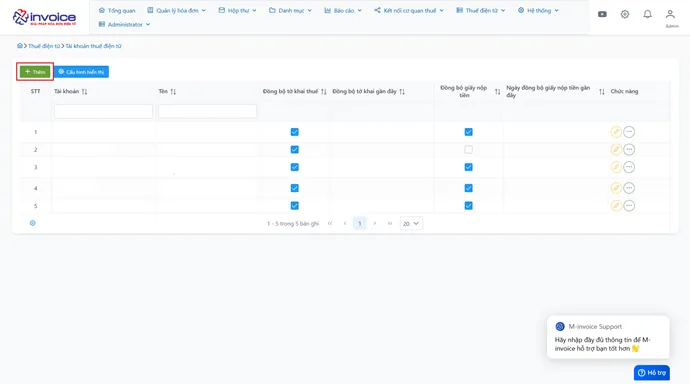Go to last page arrow

point(390,223)
